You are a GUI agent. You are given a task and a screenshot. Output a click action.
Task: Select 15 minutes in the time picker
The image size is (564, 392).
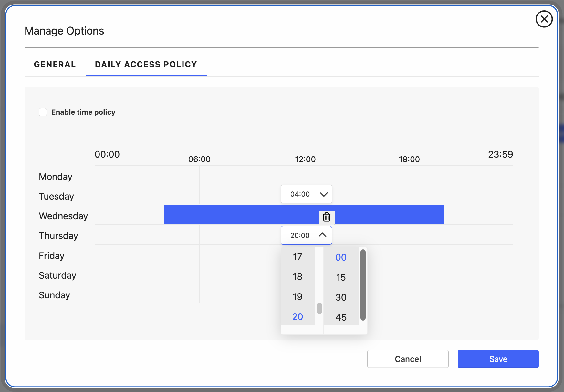pyautogui.click(x=341, y=277)
